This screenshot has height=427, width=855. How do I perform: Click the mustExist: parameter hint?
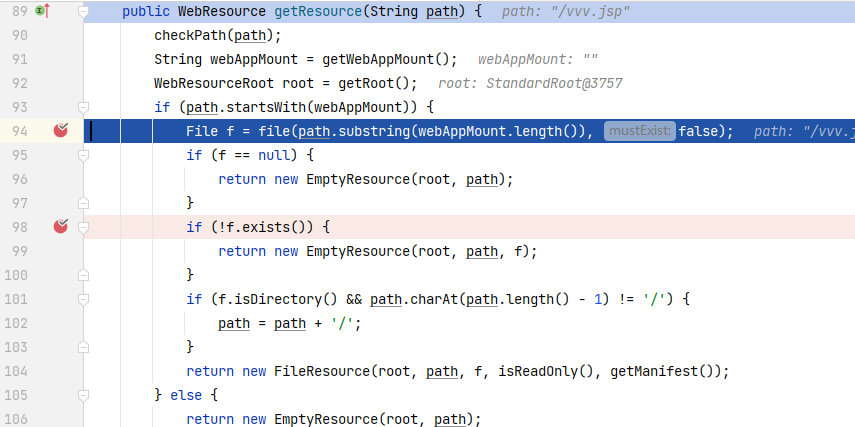[639, 132]
